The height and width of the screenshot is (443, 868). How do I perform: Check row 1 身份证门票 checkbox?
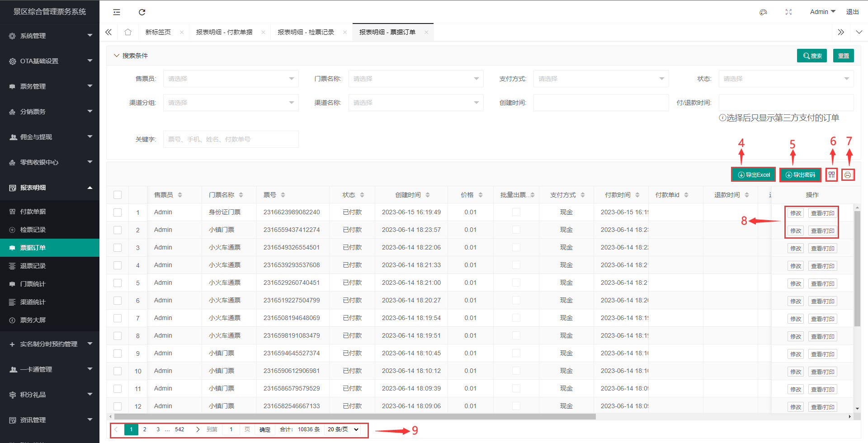tap(118, 212)
